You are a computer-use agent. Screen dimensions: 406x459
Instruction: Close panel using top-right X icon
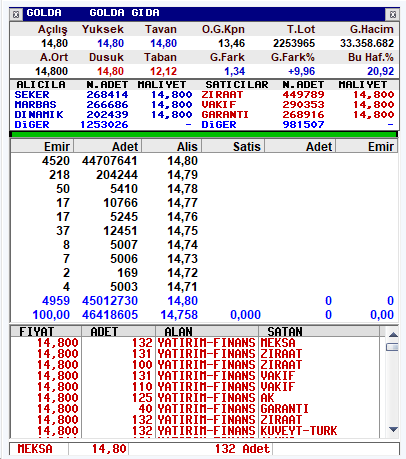pos(393,14)
